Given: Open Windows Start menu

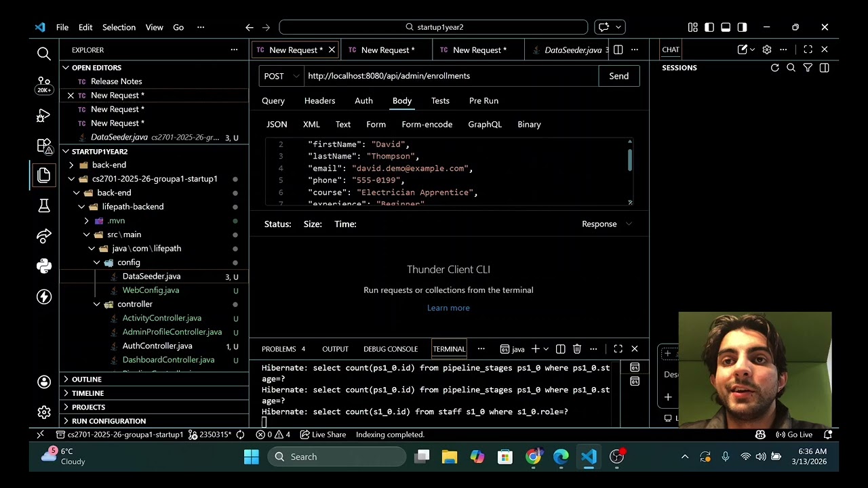Looking at the screenshot, I should [252, 457].
